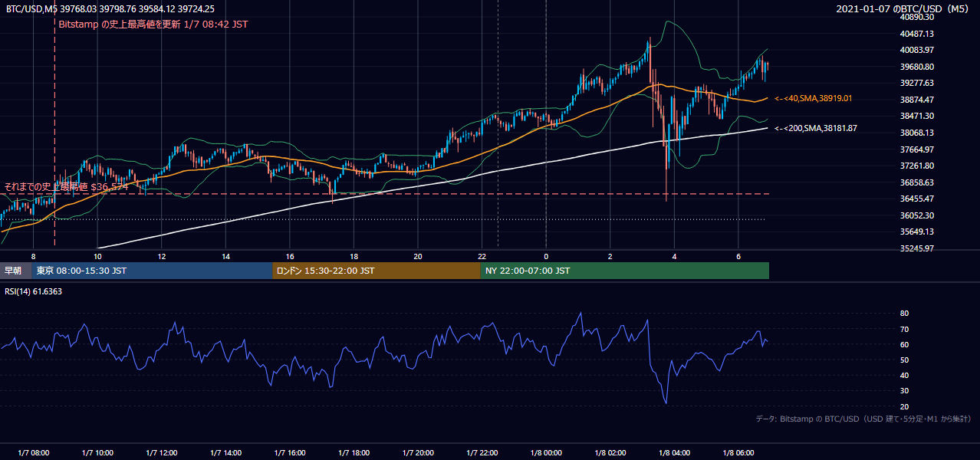
Task: Click the '1/7 10:00' bottom time label
Action: [97, 452]
